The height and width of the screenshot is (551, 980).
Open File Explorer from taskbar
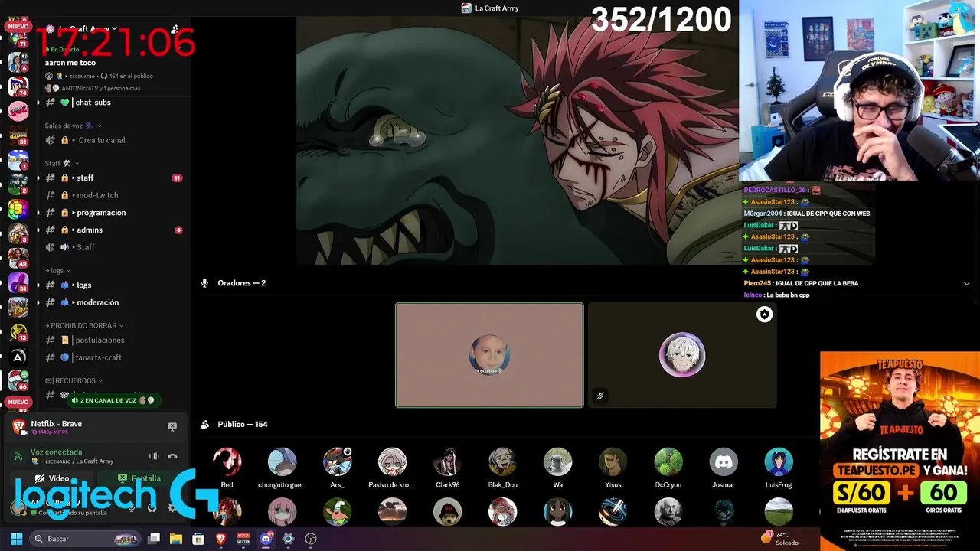pyautogui.click(x=176, y=539)
